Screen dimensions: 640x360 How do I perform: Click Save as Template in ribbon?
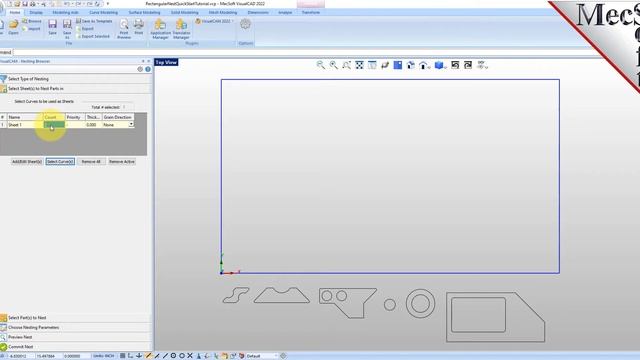[94, 21]
